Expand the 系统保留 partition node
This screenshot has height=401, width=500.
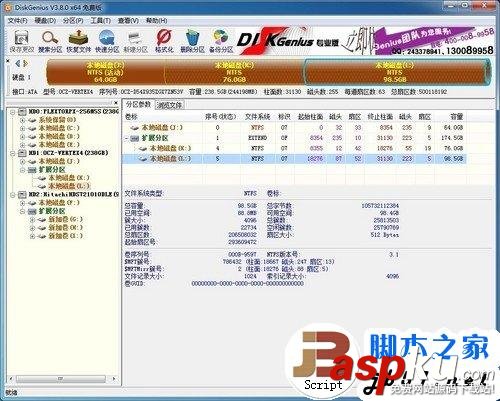click(x=23, y=120)
